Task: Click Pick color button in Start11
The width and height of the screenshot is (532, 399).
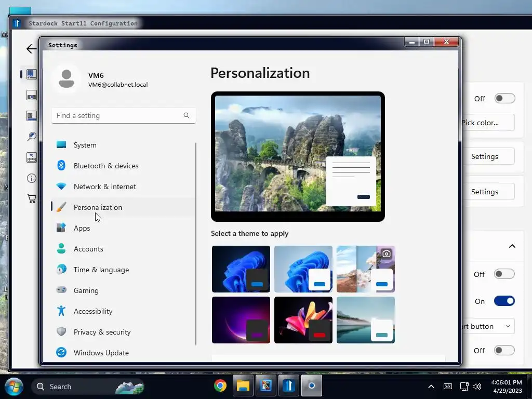Action: [x=488, y=123]
